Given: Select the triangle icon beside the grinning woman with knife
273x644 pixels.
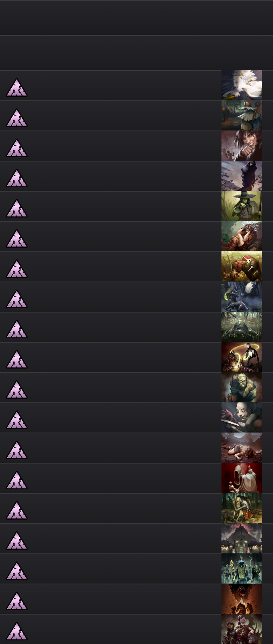Looking at the screenshot, I should coord(17,420).
